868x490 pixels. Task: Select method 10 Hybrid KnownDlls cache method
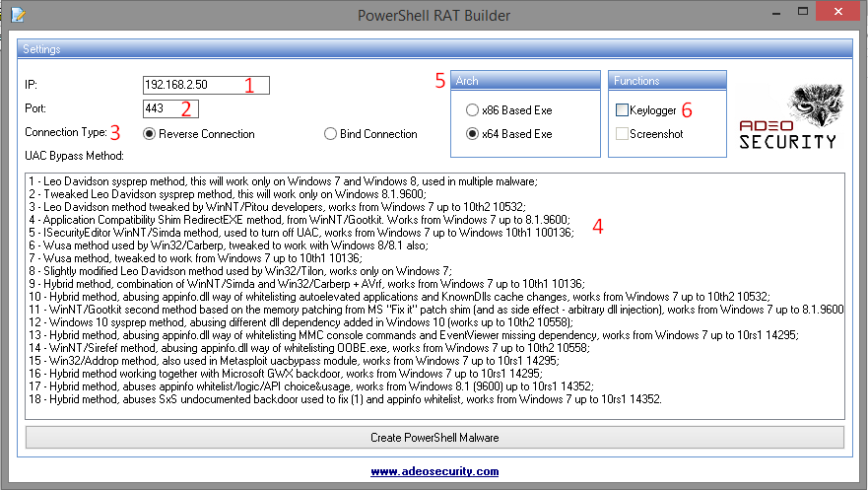pyautogui.click(x=399, y=297)
